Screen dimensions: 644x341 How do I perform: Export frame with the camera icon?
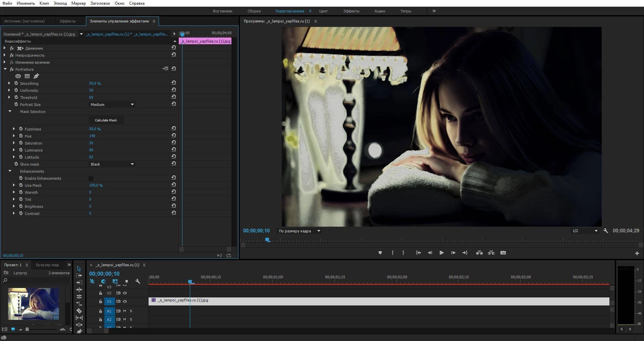tap(503, 253)
